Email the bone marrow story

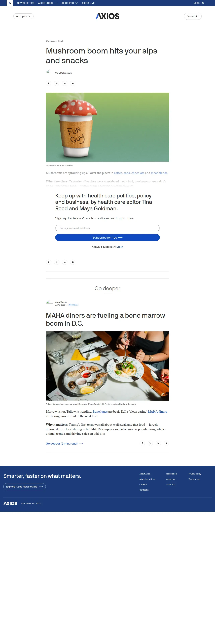(166, 443)
